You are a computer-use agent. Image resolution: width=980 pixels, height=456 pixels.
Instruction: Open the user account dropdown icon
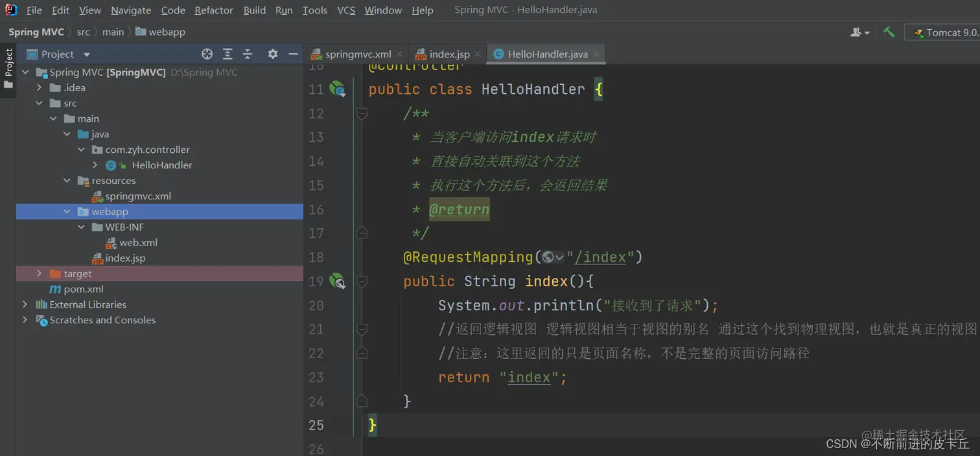860,32
